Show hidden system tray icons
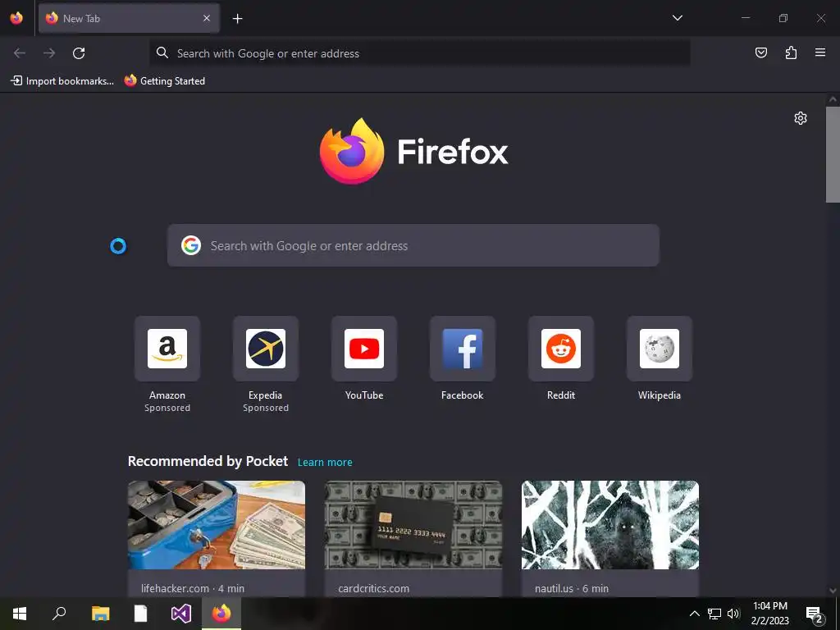Image resolution: width=840 pixels, height=630 pixels. coord(694,614)
